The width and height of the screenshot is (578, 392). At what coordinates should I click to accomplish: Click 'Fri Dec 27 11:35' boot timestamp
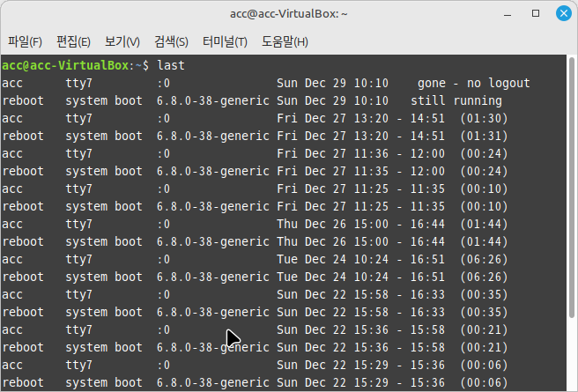coord(332,171)
